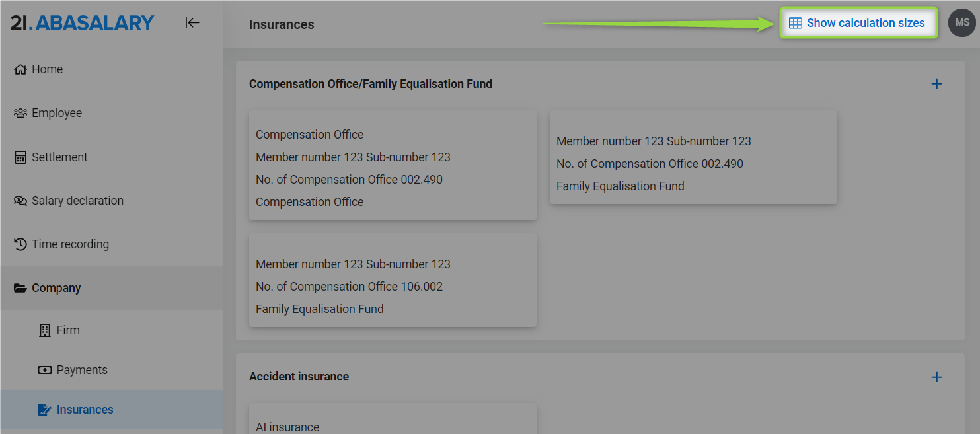980x434 pixels.
Task: Open the MS user avatar
Action: tap(961, 23)
